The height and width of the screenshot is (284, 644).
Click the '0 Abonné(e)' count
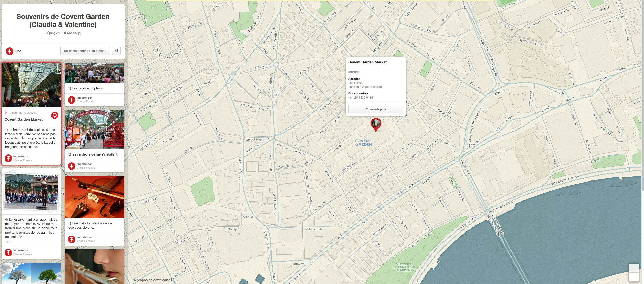click(x=73, y=33)
